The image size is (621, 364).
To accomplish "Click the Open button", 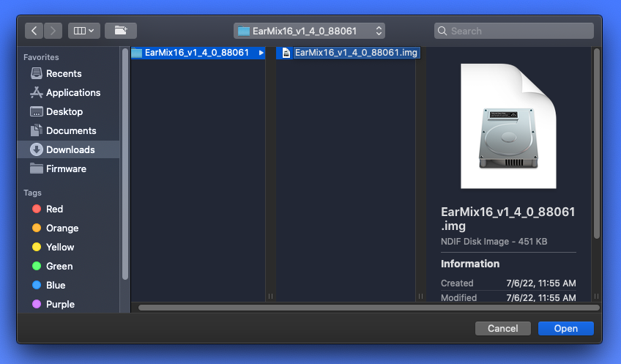I will tap(566, 328).
